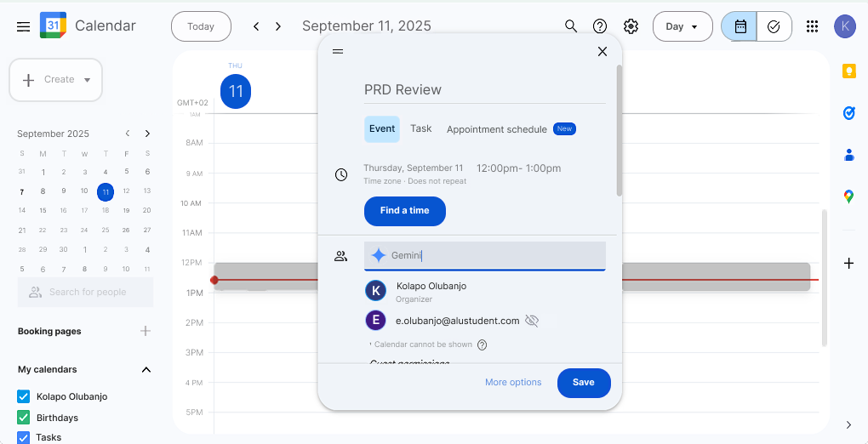Viewport: 868px width, 444px height.
Task: Open Google Maps side panel icon
Action: point(848,196)
